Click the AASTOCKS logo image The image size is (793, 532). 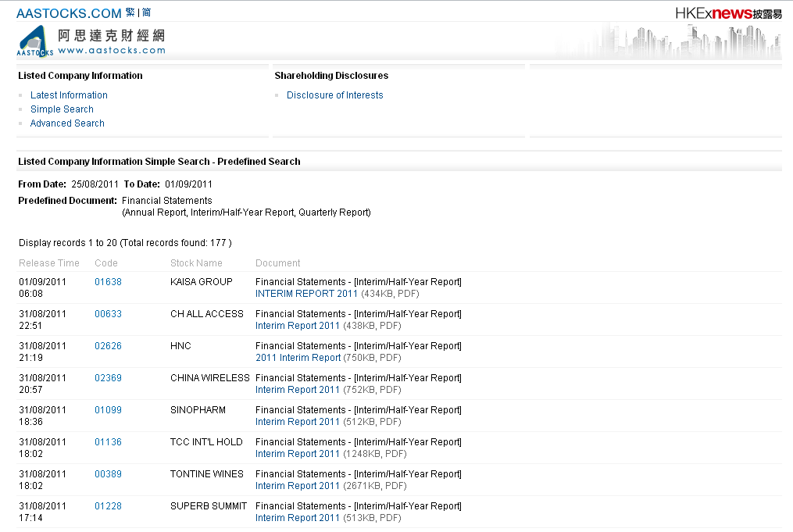(36, 41)
